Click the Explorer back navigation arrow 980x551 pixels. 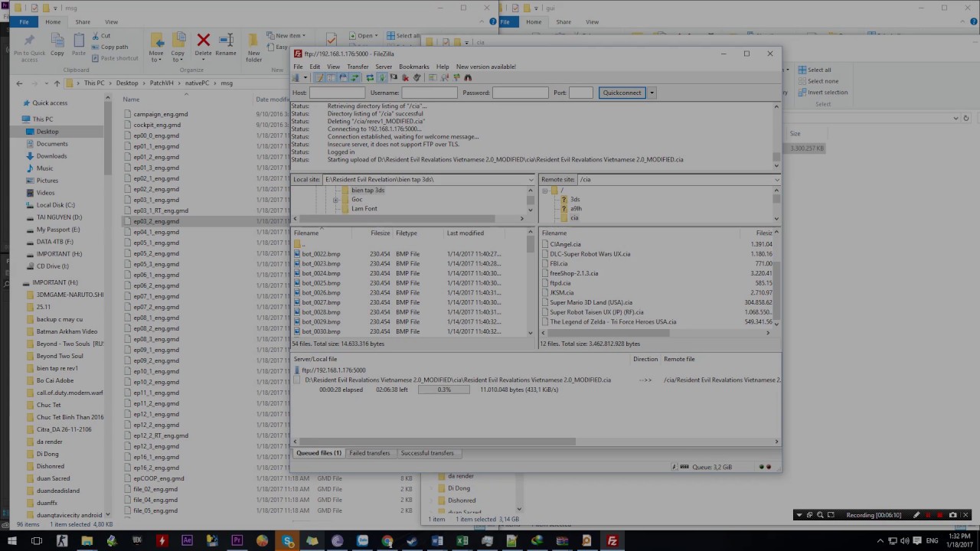click(20, 83)
